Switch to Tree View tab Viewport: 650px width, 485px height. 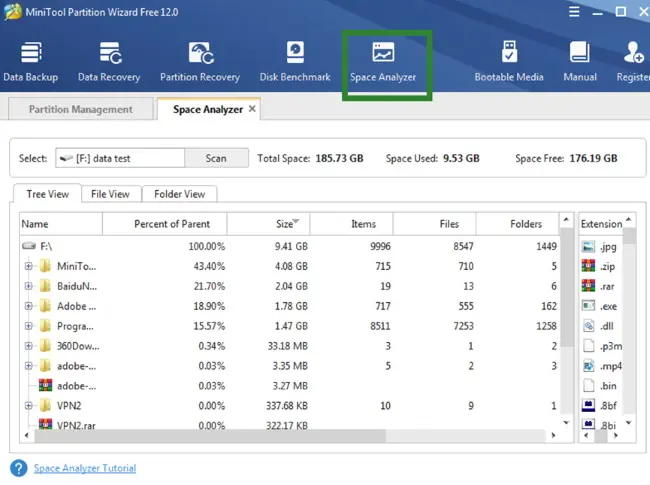(x=48, y=194)
